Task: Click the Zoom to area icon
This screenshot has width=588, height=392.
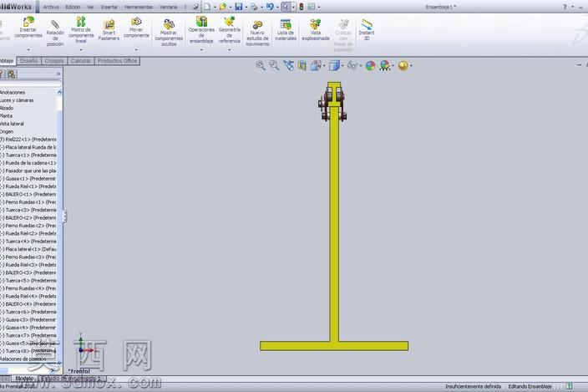Action: [274, 66]
